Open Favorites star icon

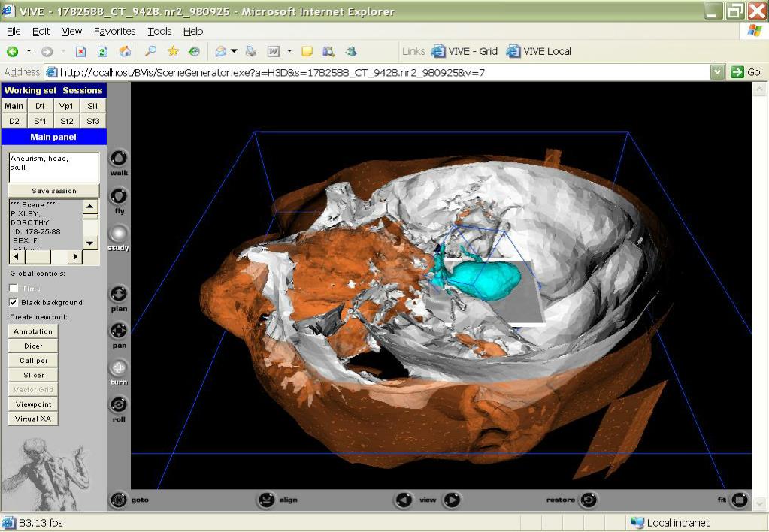point(173,51)
